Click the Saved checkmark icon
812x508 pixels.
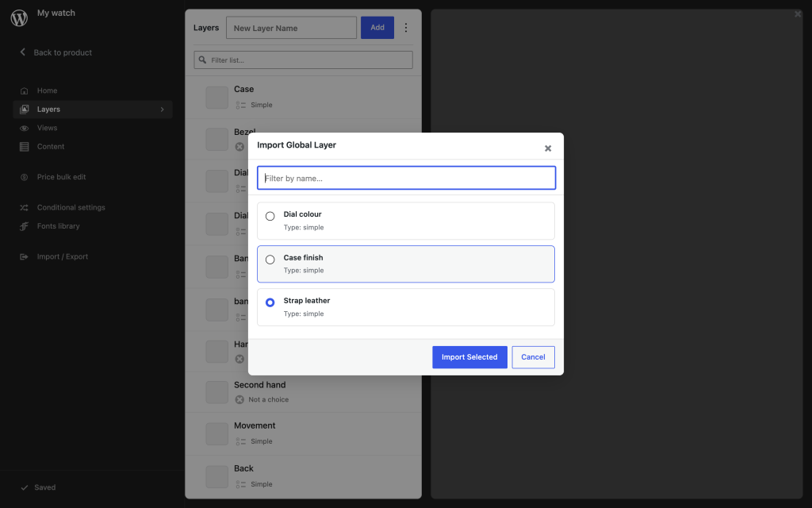(x=24, y=487)
